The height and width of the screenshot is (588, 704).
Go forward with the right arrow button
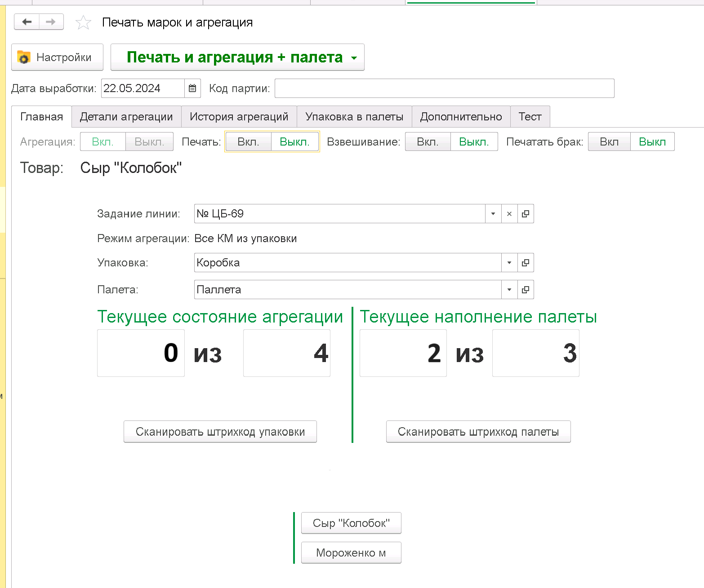[51, 22]
